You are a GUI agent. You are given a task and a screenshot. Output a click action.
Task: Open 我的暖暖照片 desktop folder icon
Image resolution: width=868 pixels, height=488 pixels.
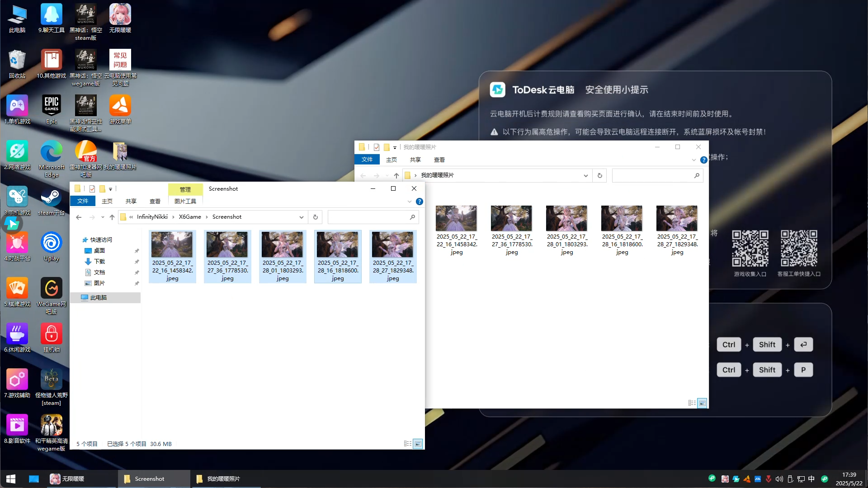[120, 155]
